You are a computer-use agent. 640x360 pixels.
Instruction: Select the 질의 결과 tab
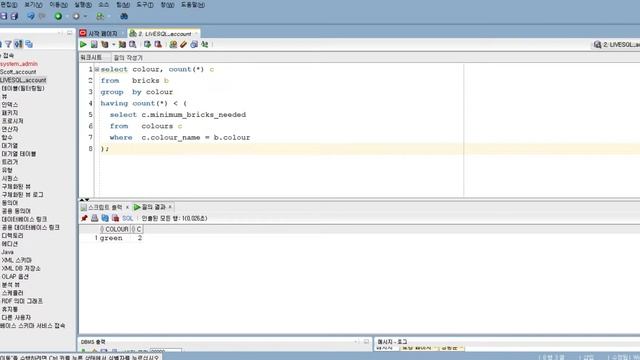pos(153,207)
